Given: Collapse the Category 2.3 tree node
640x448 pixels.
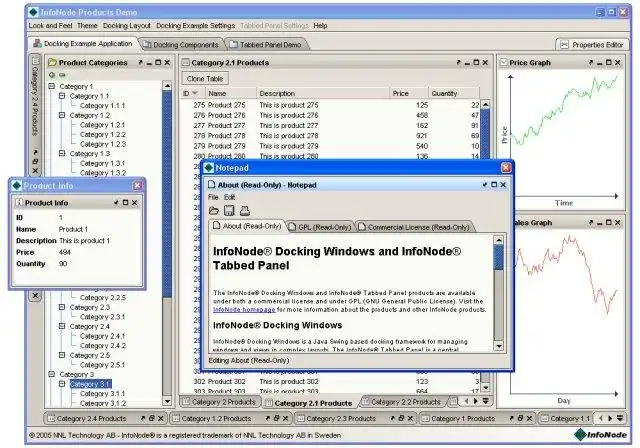Looking at the screenshot, I should tap(62, 307).
